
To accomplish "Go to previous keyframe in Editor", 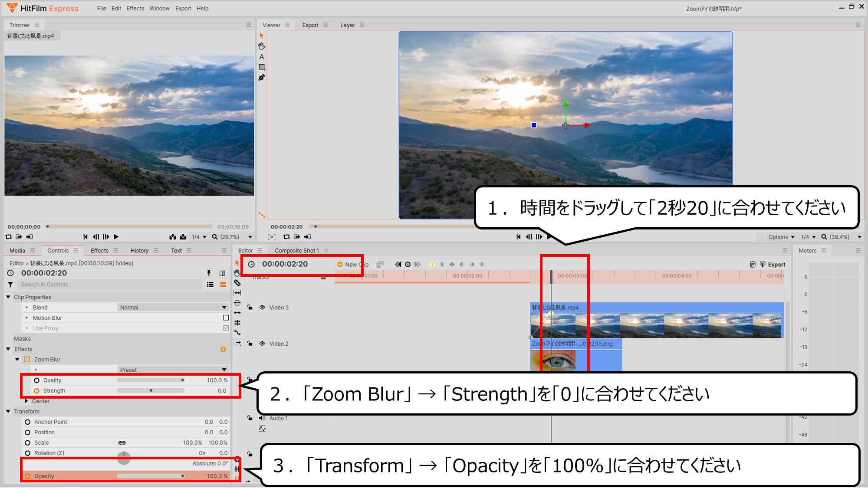I will 398,264.
